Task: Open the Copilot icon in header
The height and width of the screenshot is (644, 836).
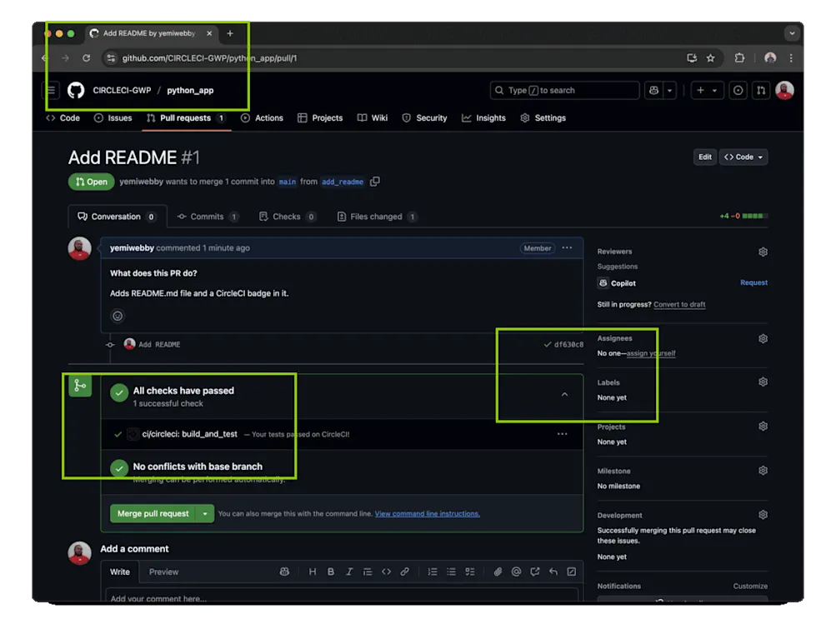Action: click(653, 90)
